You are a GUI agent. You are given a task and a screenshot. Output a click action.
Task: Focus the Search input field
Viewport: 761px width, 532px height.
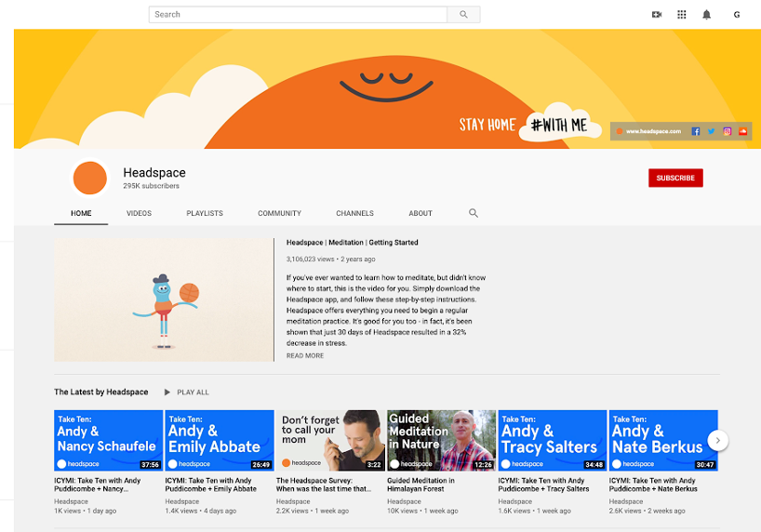(298, 15)
